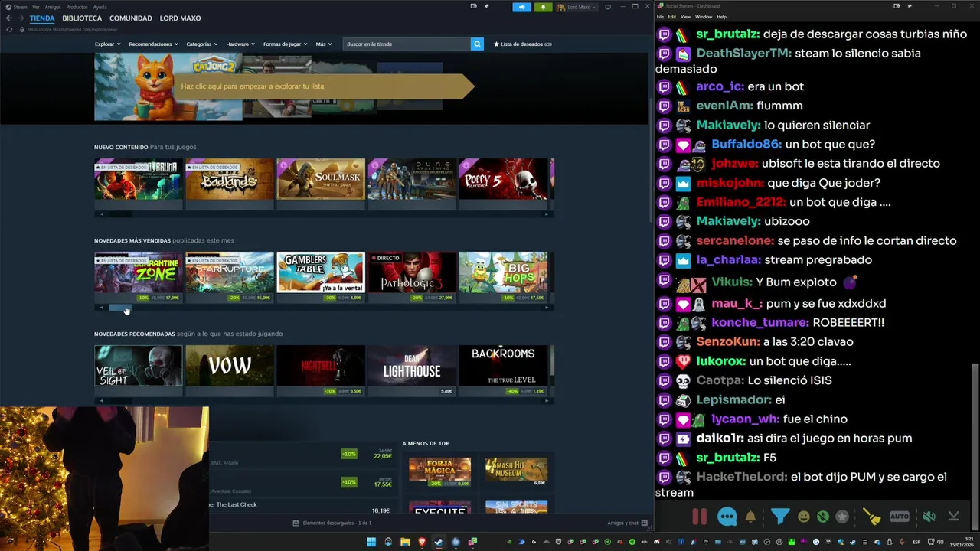Open the Quarantine Zone game thumbnail
This screenshot has height=551, width=980.
click(x=139, y=272)
